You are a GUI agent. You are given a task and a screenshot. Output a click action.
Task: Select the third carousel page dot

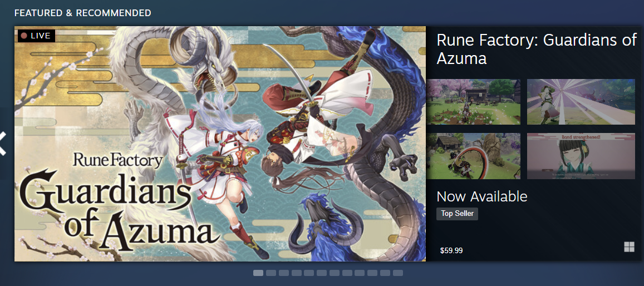tap(284, 273)
